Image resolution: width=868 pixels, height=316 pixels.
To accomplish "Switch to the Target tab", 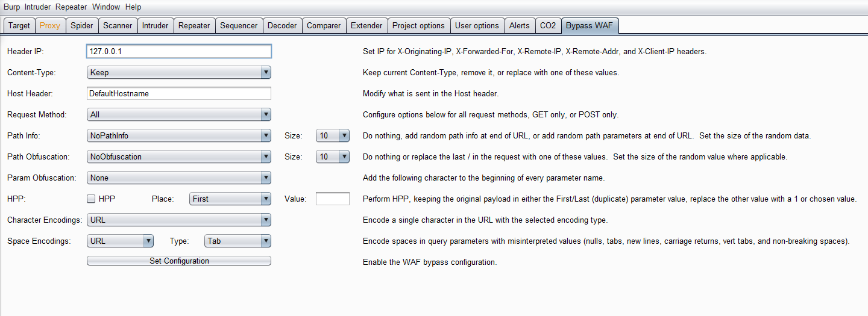I will coord(19,25).
